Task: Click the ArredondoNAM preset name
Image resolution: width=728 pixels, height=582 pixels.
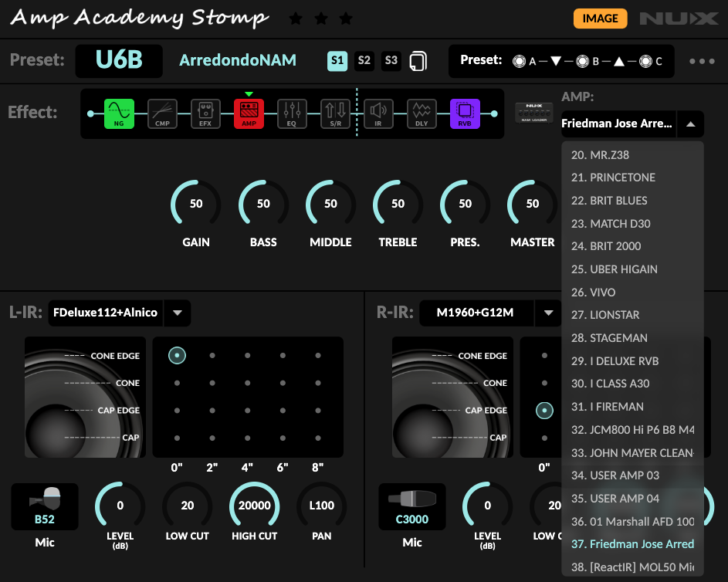Action: [x=238, y=60]
